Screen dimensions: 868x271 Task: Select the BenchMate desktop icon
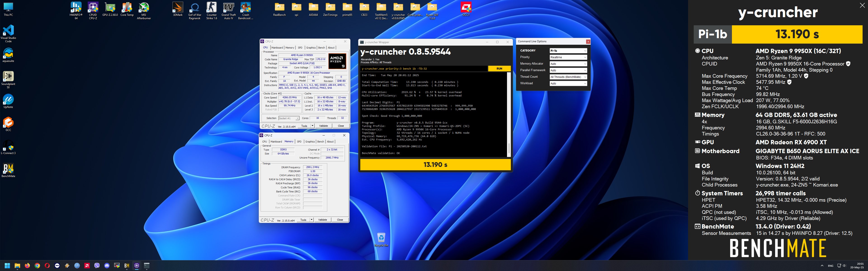(x=8, y=170)
